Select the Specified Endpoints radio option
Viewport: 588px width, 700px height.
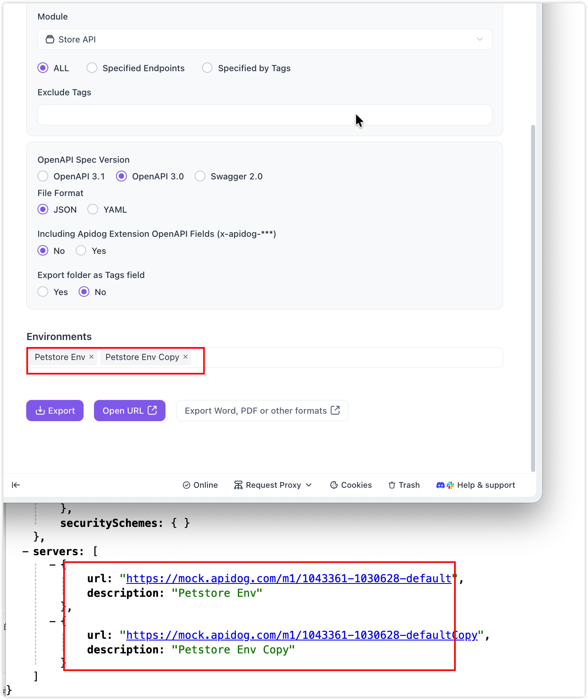point(92,68)
